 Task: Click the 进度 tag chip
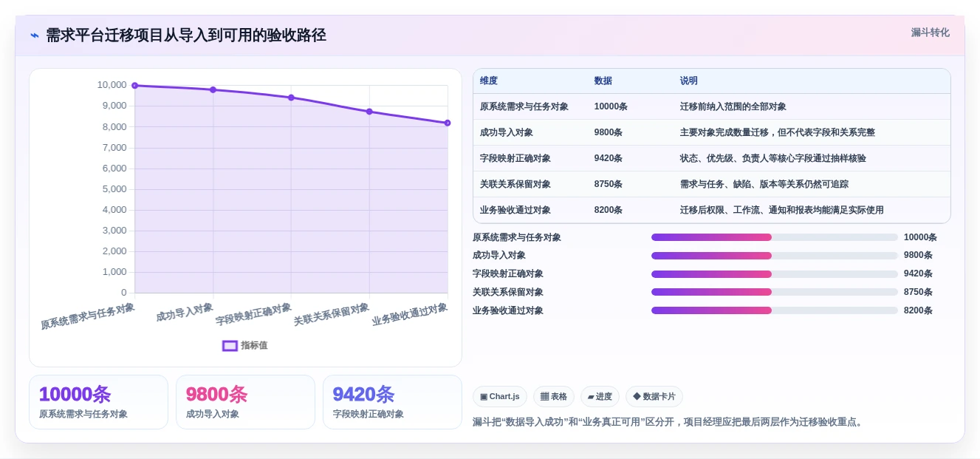[600, 396]
